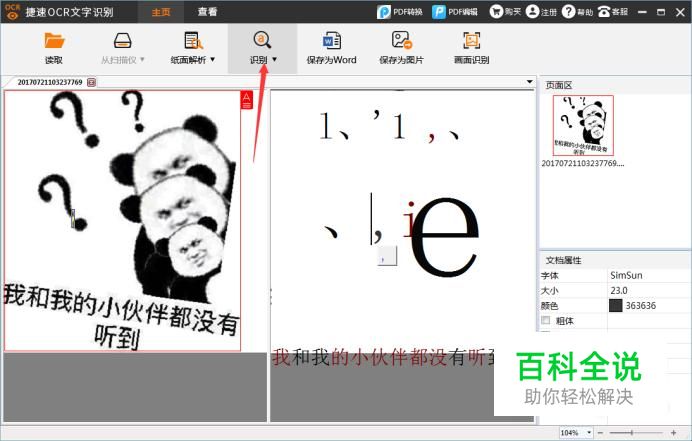Click the small popup button near cursor

pyautogui.click(x=387, y=256)
